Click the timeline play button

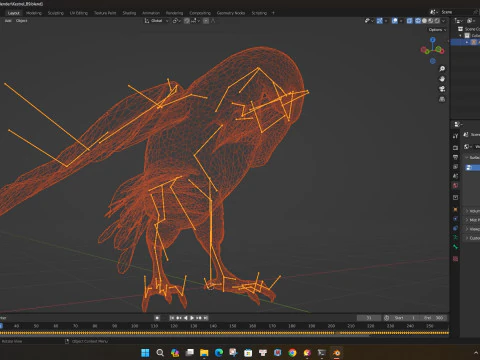point(192,318)
